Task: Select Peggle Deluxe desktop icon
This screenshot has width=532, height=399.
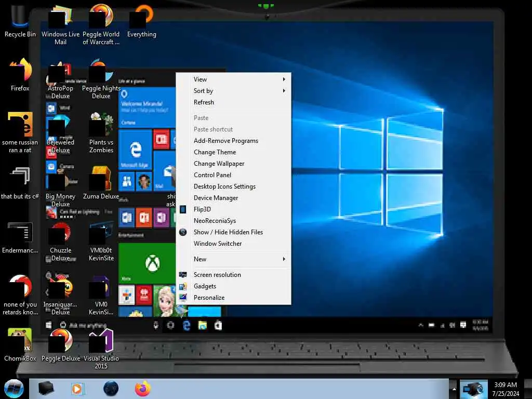Action: point(60,345)
